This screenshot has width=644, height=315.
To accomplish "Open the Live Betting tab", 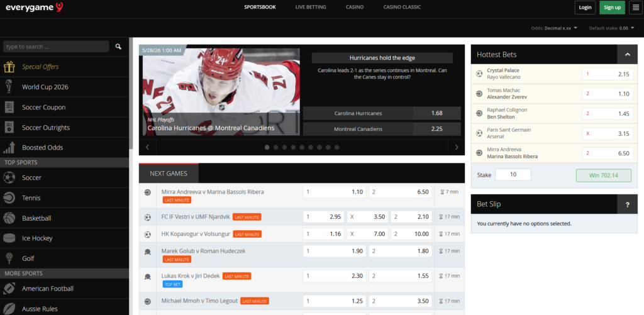I will 311,7.
